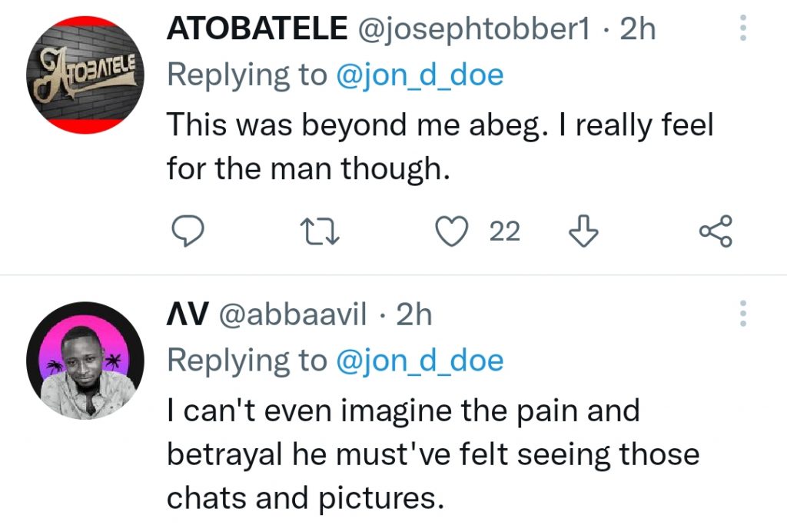
Task: Open the tweet about pain and betrayal
Action: (433, 454)
